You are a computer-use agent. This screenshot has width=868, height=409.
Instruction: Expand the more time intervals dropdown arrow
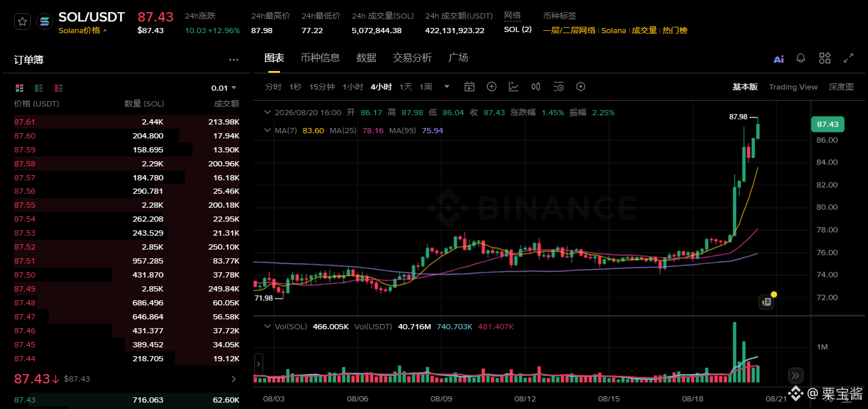coord(447,87)
